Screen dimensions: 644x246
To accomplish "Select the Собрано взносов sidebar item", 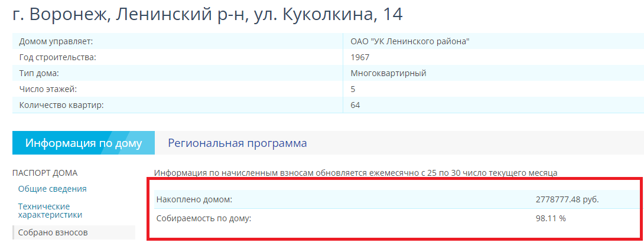I will tap(74, 232).
